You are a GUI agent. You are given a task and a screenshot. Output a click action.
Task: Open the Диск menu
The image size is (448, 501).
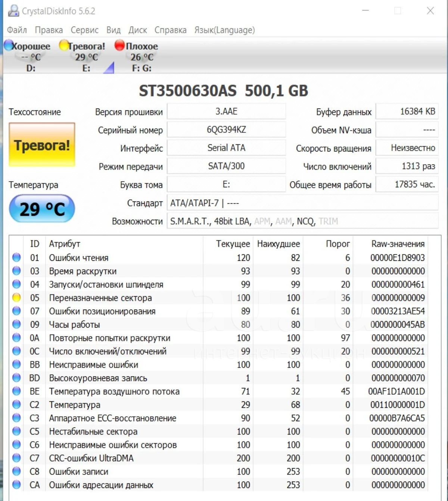[137, 30]
